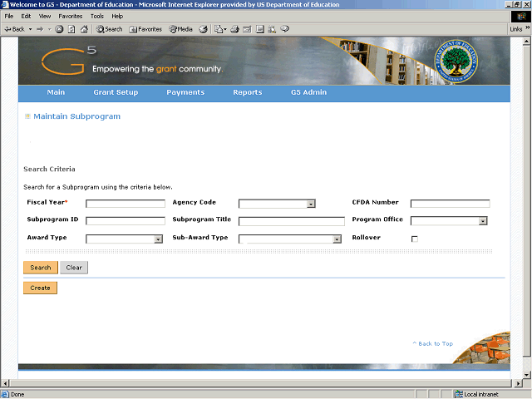Select the Payments navigation tab
The width and height of the screenshot is (532, 399).
(x=185, y=92)
